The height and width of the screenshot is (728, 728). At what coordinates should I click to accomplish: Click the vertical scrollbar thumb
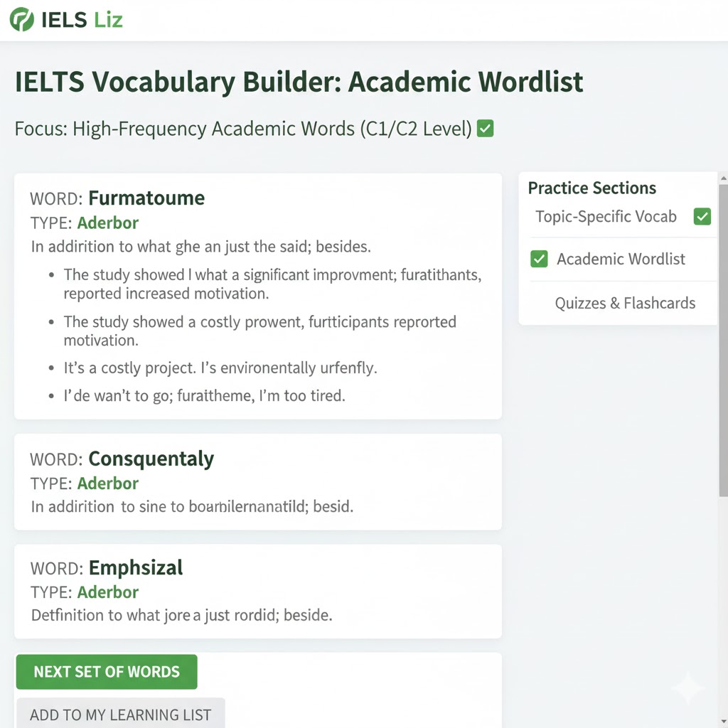point(723,341)
